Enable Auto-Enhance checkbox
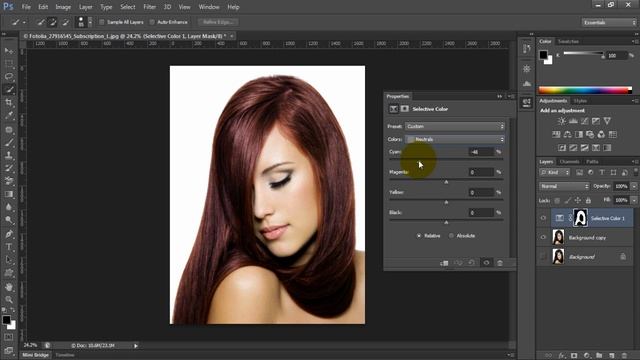The width and height of the screenshot is (640, 360). (x=152, y=22)
